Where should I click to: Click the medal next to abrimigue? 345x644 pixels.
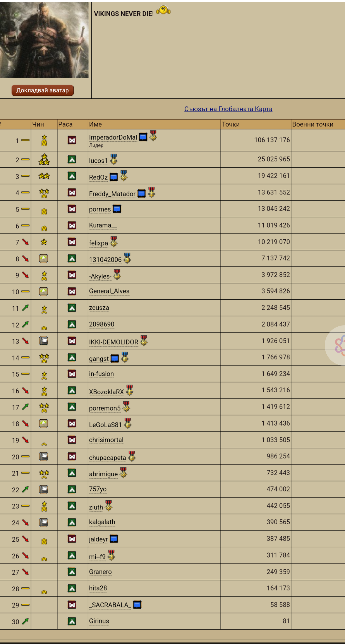123,473
